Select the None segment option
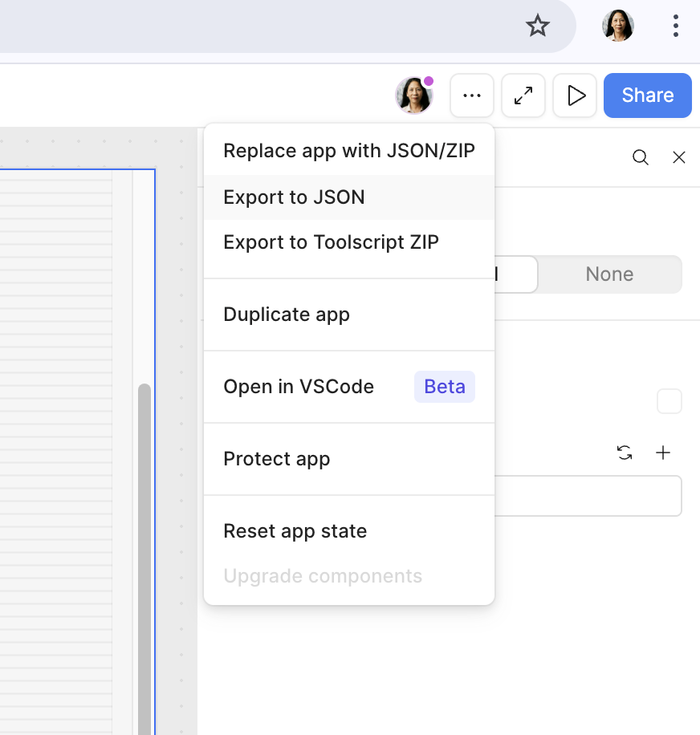The image size is (700, 735). pos(609,274)
